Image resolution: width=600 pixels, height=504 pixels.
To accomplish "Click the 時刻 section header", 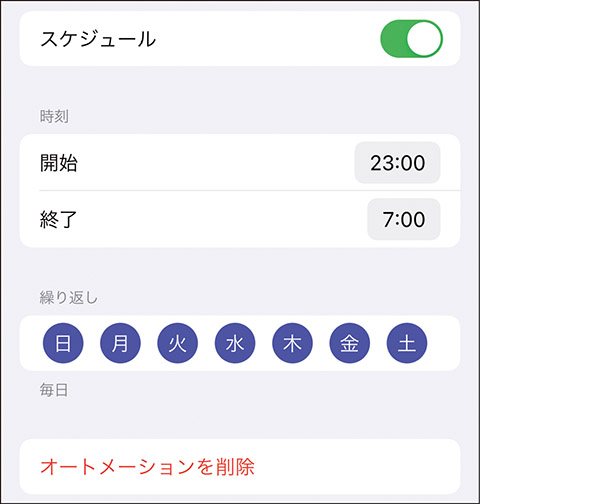I will (54, 116).
